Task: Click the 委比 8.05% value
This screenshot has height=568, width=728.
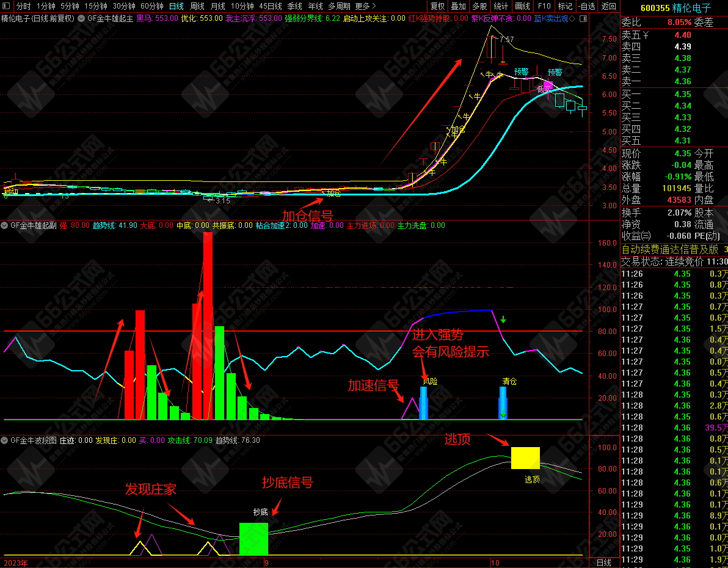Action: (x=679, y=23)
